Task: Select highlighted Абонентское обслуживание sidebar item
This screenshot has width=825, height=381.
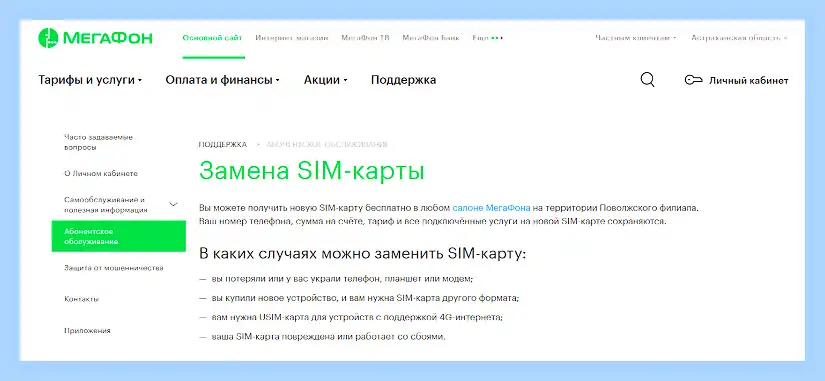Action: click(x=119, y=236)
